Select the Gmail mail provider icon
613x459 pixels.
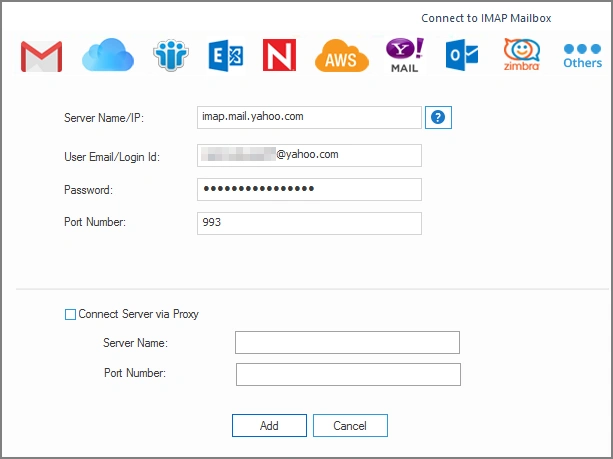click(x=41, y=56)
